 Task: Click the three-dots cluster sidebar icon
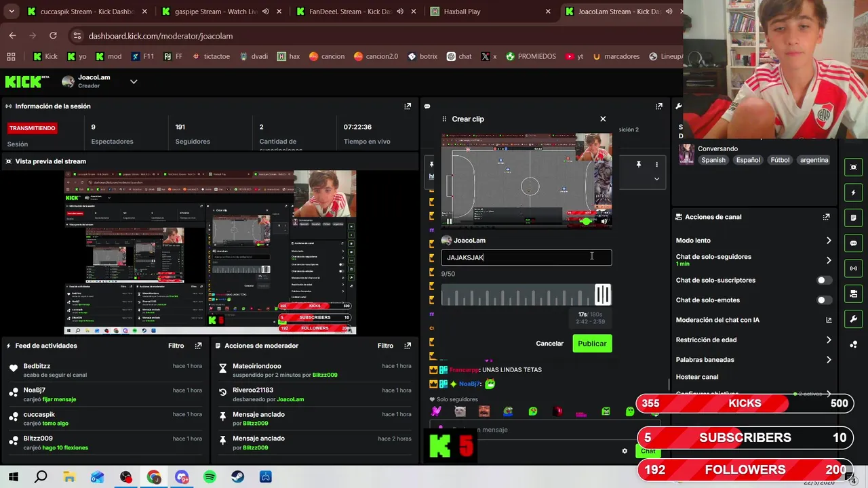pos(853,344)
